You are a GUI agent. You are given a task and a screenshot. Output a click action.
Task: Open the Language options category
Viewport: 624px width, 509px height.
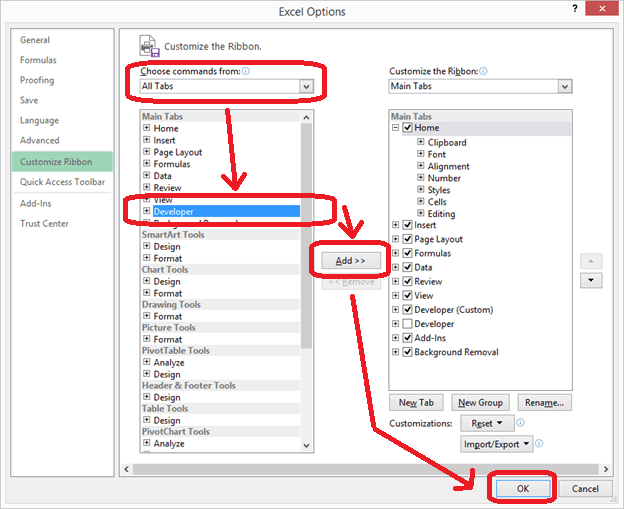[x=39, y=120]
